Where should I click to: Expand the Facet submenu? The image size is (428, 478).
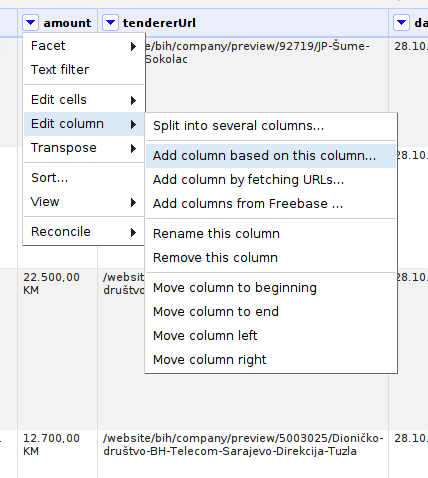coord(84,46)
